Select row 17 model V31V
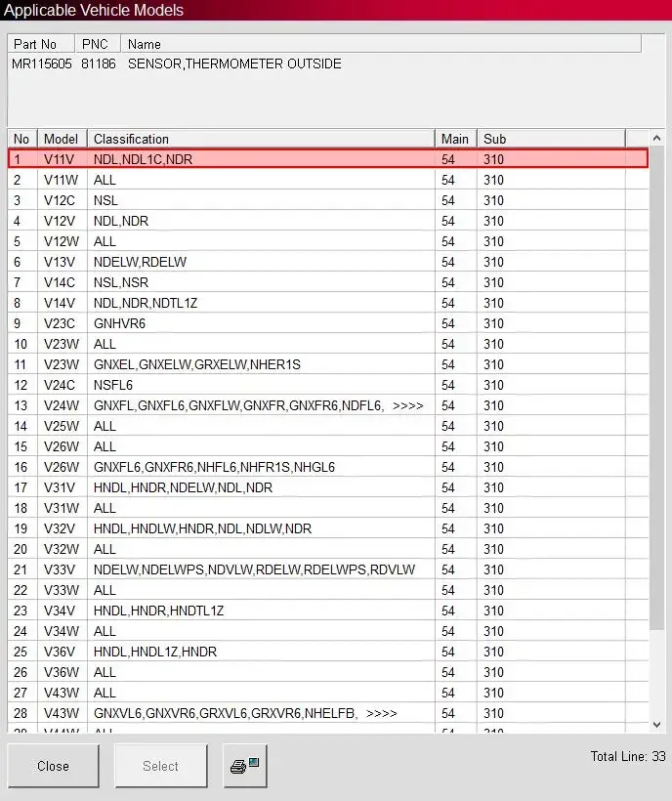This screenshot has width=672, height=801. (328, 487)
